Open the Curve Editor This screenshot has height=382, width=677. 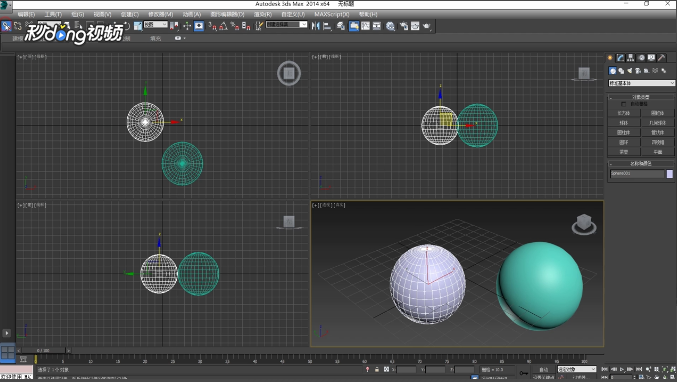coord(365,26)
